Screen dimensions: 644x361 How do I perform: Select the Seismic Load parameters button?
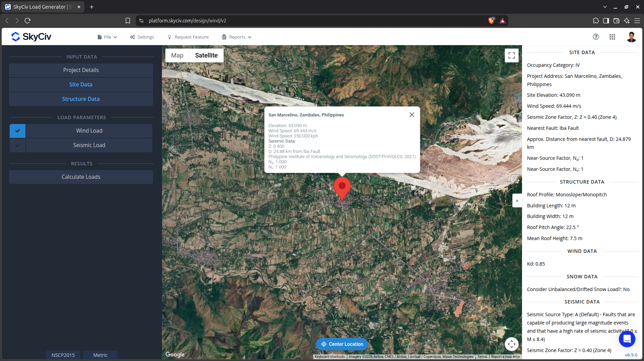89,145
